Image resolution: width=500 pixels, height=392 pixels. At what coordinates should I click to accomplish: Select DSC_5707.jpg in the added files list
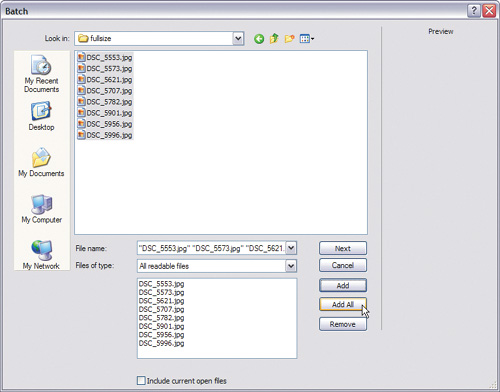(161, 309)
